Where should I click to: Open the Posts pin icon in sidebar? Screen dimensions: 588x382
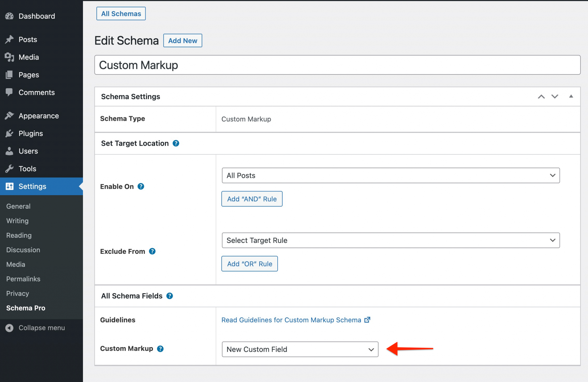9,39
